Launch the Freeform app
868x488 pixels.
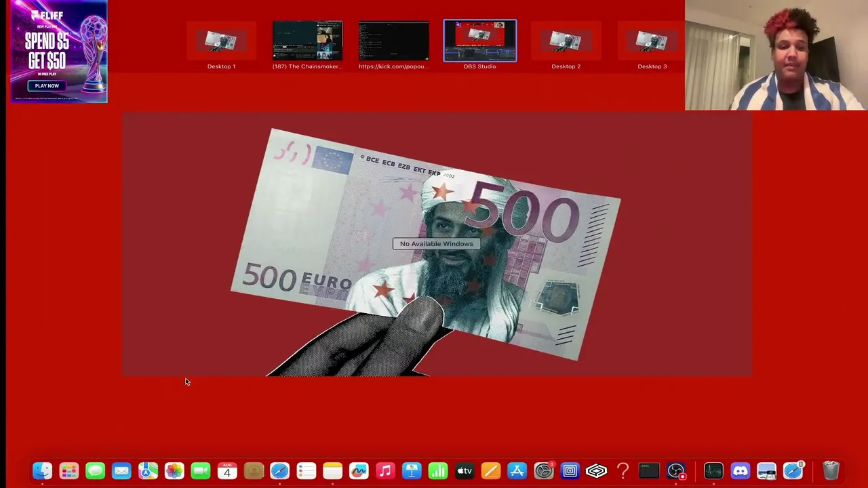pyautogui.click(x=359, y=470)
